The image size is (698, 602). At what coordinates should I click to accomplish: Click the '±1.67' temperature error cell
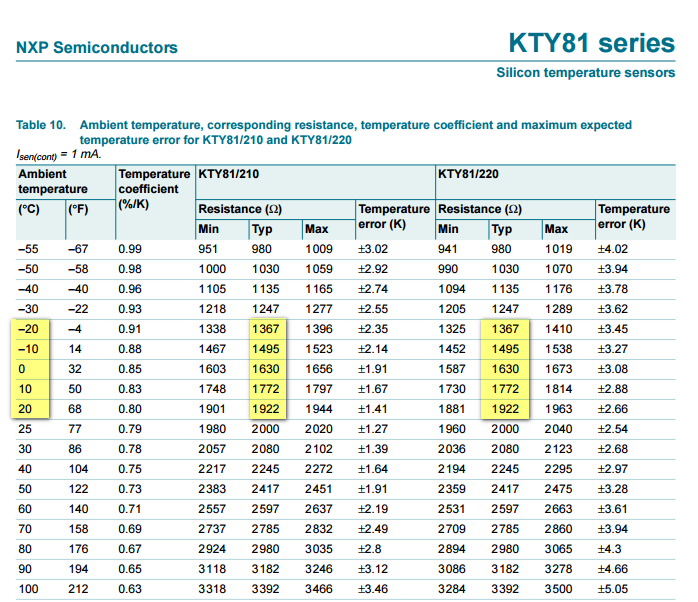click(x=373, y=390)
